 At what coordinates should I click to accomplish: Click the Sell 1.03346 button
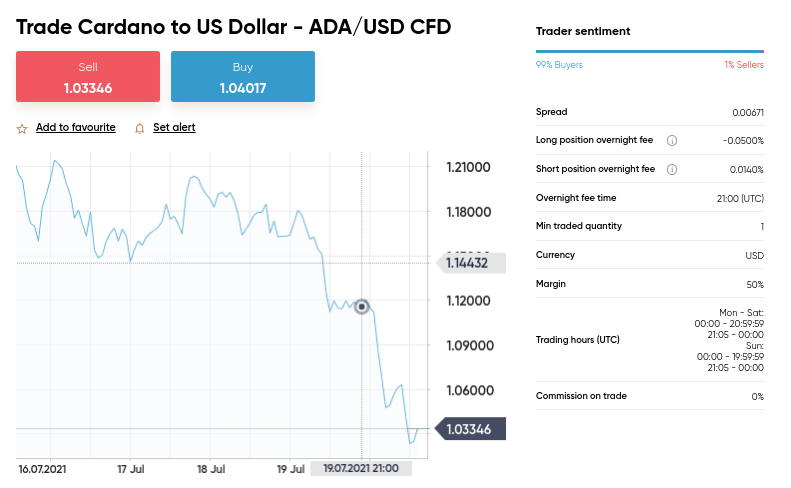[x=88, y=77]
